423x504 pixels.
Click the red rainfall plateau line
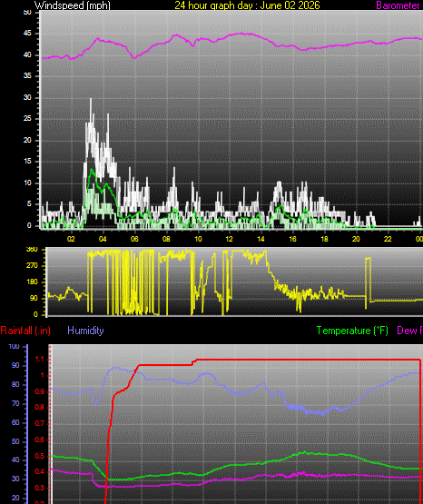pos(308,360)
